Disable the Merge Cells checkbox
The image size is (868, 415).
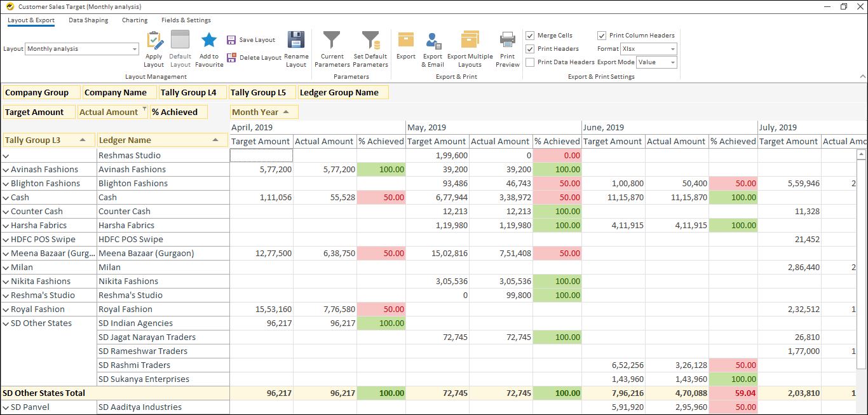click(x=530, y=35)
